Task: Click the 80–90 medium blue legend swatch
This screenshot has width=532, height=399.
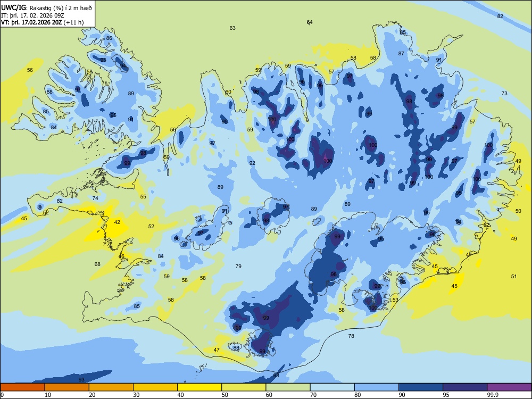Action: coord(377,387)
